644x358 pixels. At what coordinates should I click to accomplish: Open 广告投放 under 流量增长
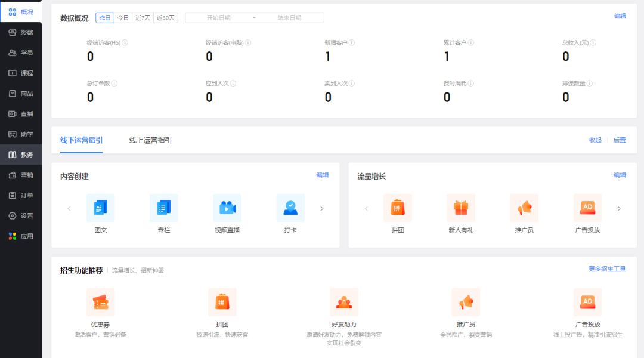point(587,208)
